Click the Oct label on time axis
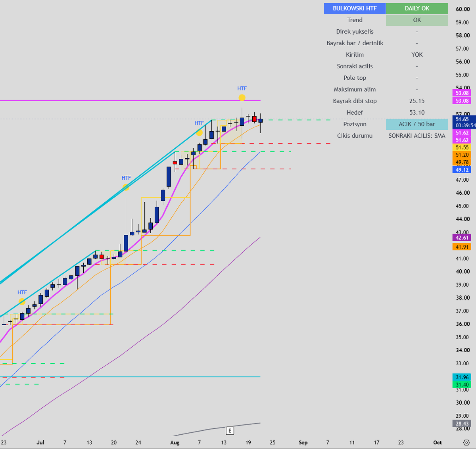This screenshot has height=449, width=476. coord(438,442)
